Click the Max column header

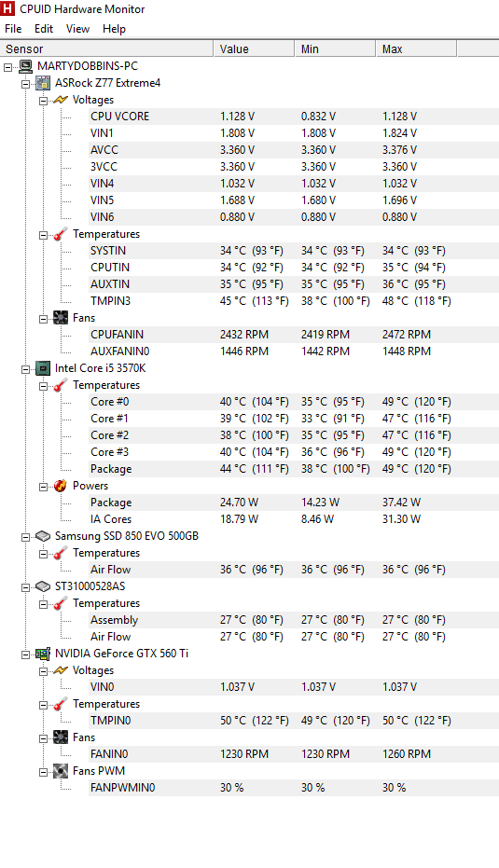(x=416, y=48)
